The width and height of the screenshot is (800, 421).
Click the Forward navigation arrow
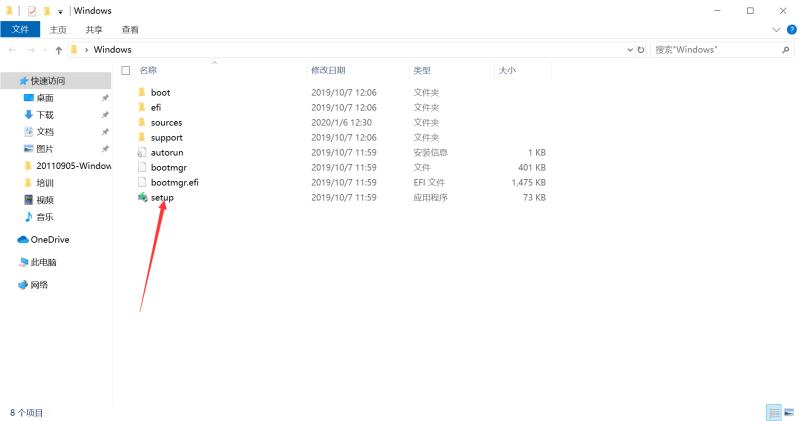31,49
